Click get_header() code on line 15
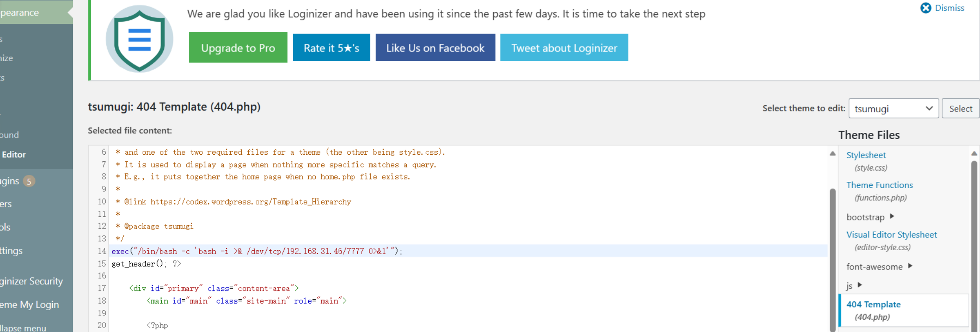This screenshot has height=332, width=980. click(x=146, y=264)
